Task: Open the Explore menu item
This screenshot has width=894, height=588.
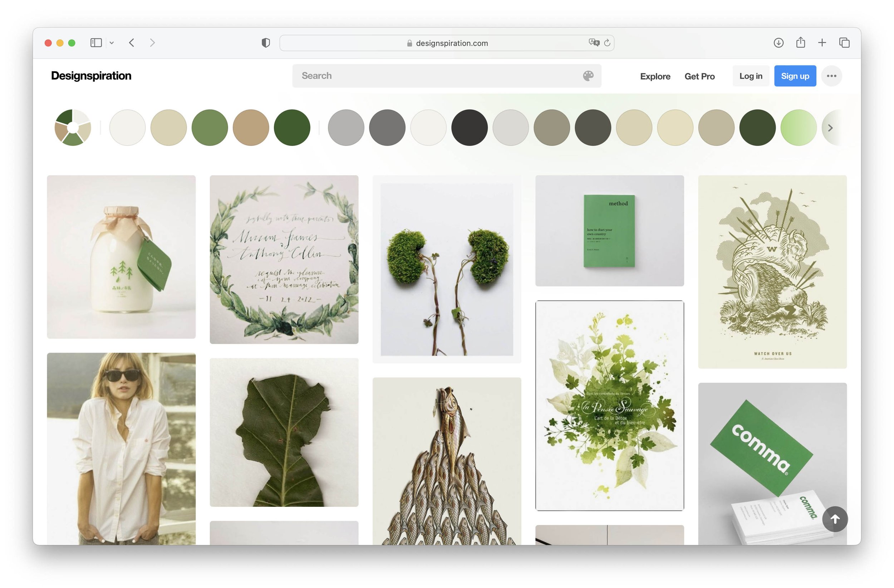Action: [655, 76]
